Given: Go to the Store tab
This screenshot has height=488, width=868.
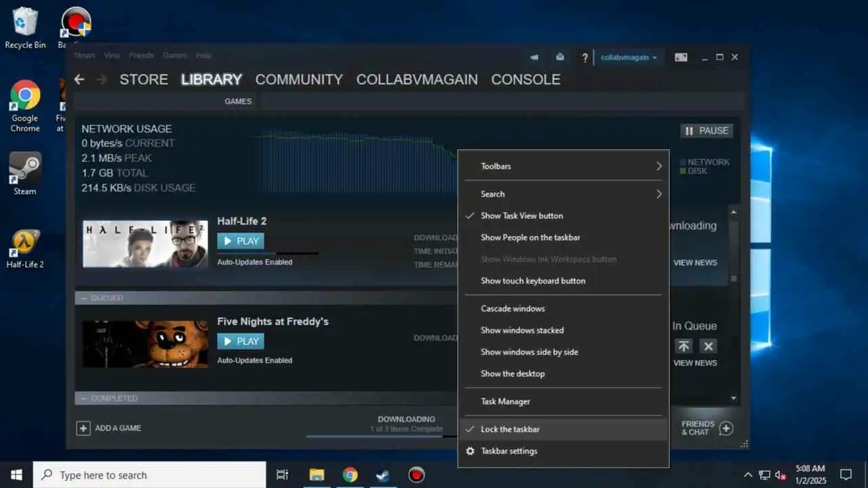Looking at the screenshot, I should pos(144,79).
